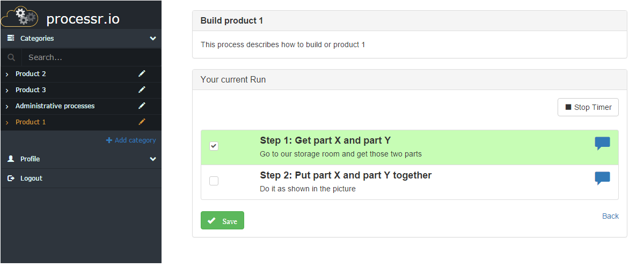Click the orange pencil icon for Product 1
The height and width of the screenshot is (268, 644).
coord(142,122)
